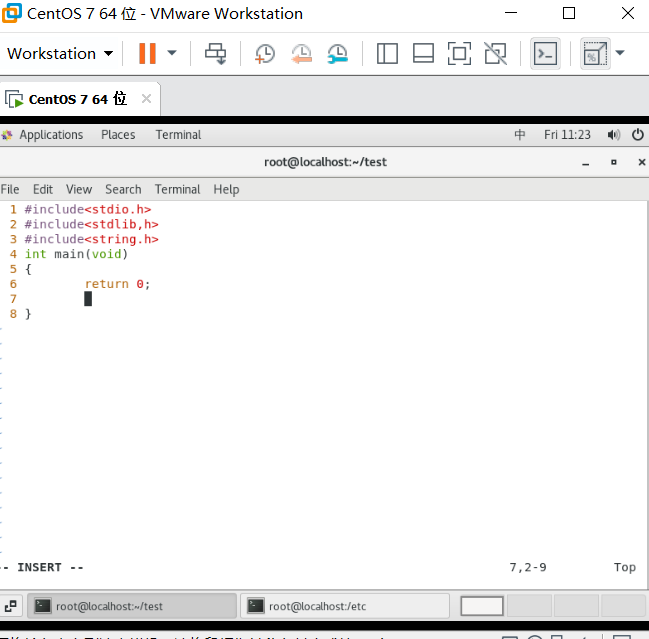Enter full screen mode
Screen dimensions: 649x639
coord(459,54)
